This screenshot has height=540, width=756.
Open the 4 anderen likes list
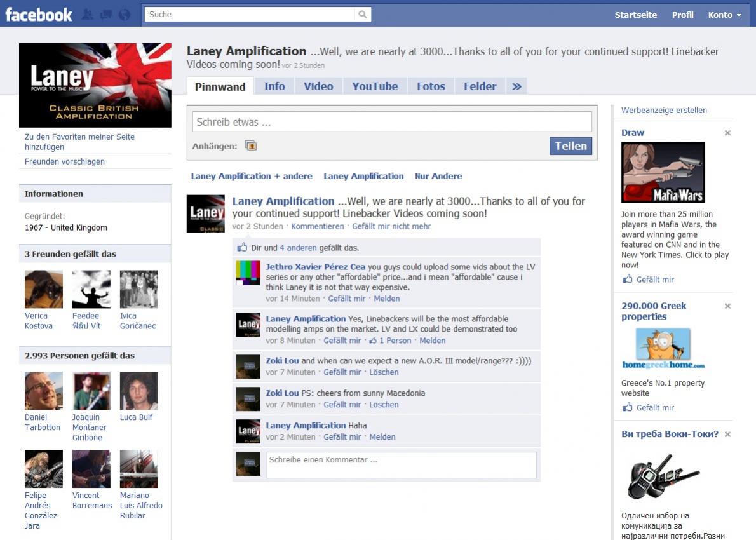pos(298,248)
